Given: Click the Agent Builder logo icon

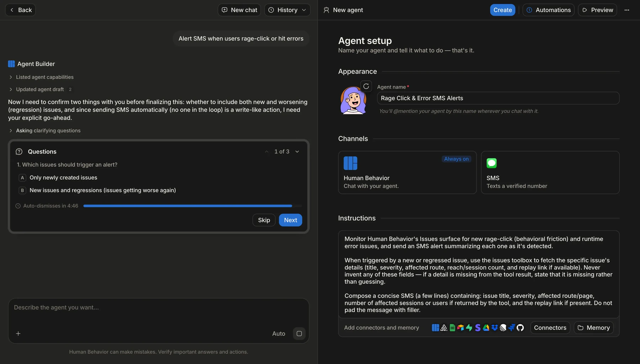Looking at the screenshot, I should point(11,64).
